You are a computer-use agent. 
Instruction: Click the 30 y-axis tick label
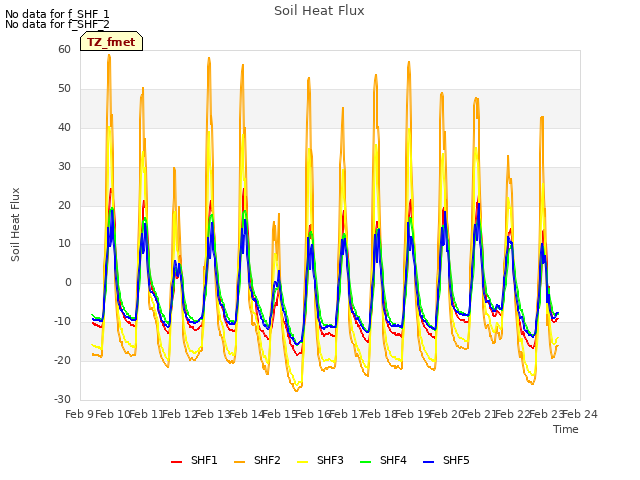click(x=64, y=166)
